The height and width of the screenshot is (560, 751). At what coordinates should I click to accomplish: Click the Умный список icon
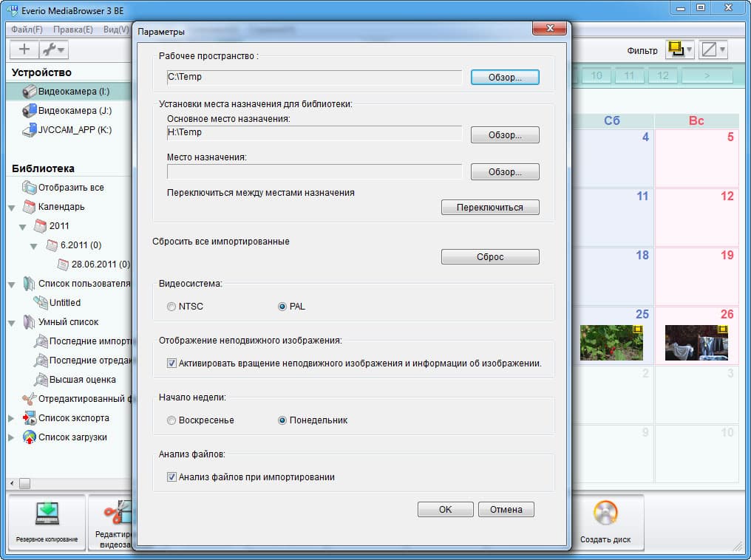click(x=30, y=322)
